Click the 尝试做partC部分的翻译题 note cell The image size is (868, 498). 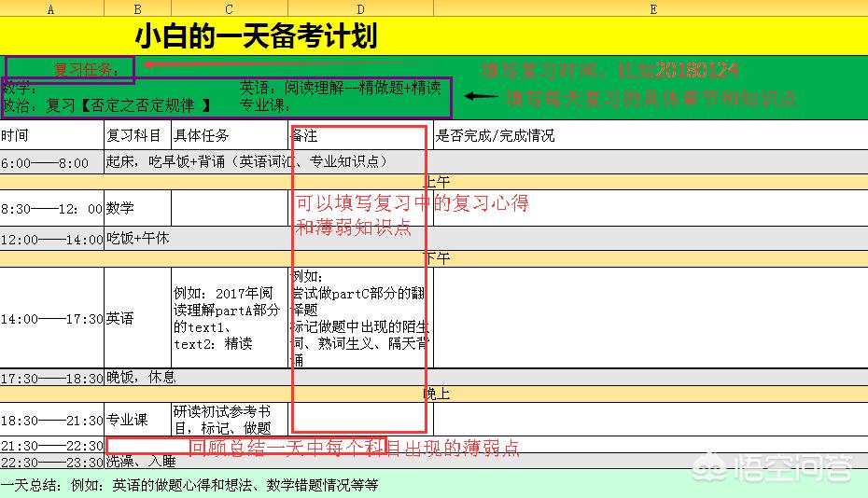pyautogui.click(x=361, y=318)
